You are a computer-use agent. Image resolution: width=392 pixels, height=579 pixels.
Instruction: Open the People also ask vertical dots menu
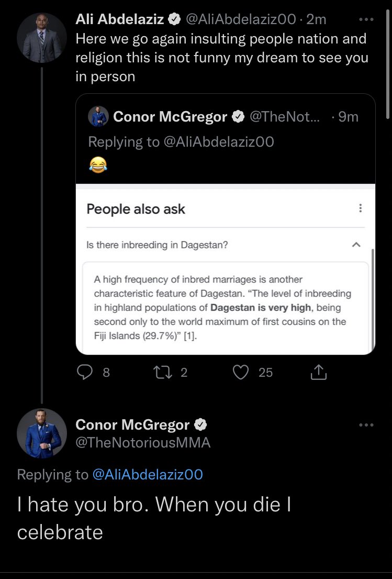pyautogui.click(x=360, y=208)
